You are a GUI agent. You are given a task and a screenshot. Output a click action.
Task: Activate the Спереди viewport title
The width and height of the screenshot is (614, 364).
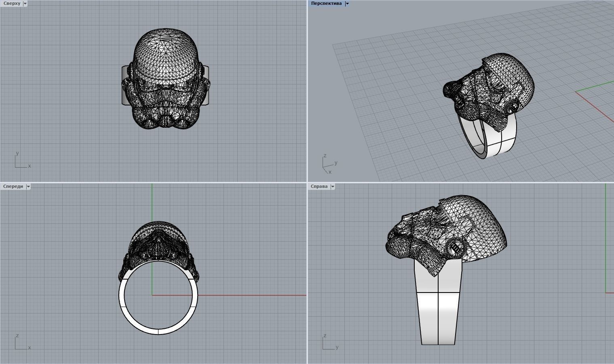tap(13, 187)
